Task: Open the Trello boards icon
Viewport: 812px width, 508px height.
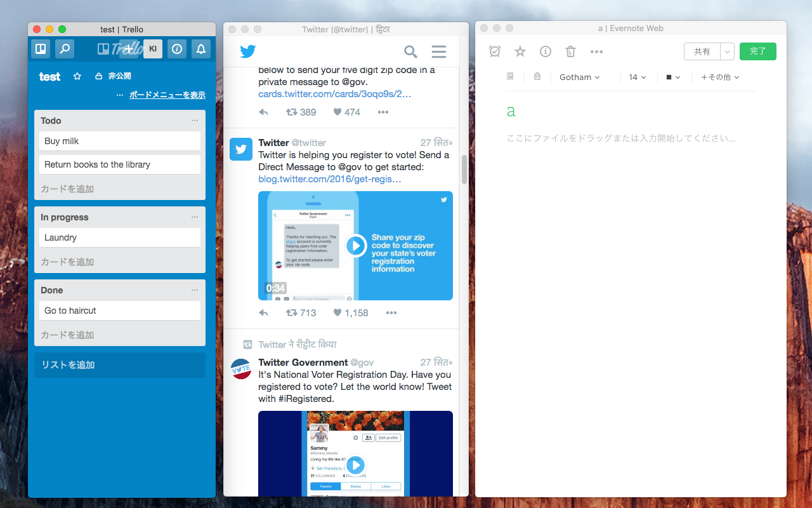Action: tap(41, 48)
